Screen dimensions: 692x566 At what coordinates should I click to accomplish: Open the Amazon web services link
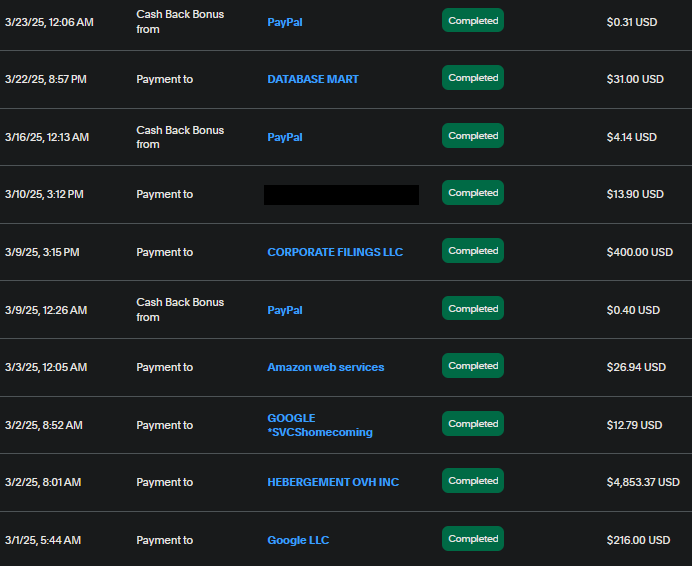tap(326, 367)
